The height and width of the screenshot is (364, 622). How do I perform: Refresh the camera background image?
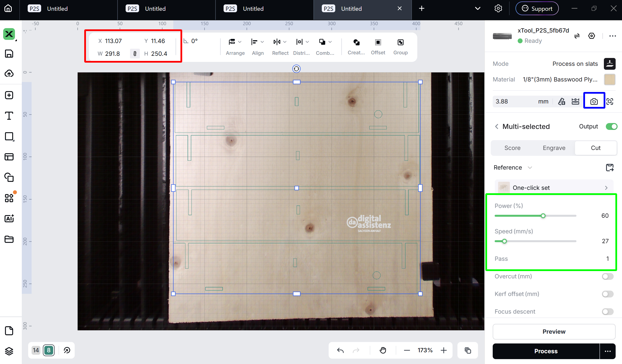594,101
